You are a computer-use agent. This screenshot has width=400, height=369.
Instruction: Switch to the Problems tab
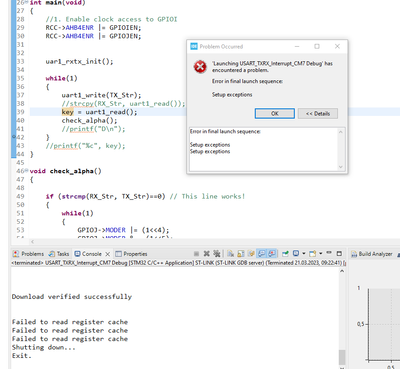click(28, 254)
